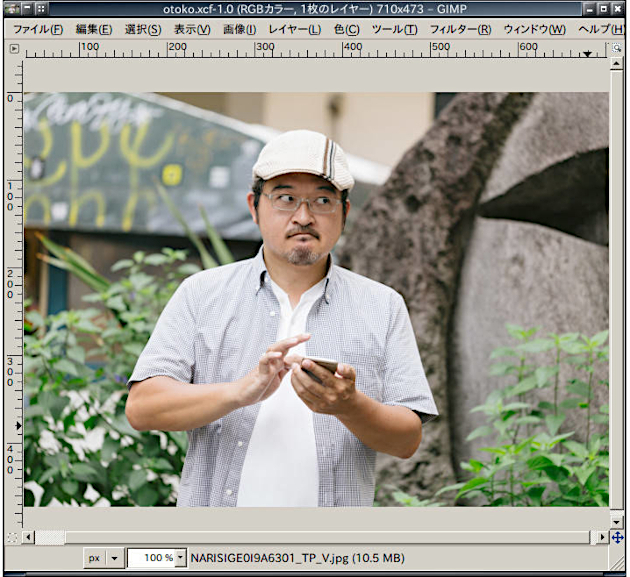
Task: Open the 色(C) menu
Action: click(x=346, y=29)
